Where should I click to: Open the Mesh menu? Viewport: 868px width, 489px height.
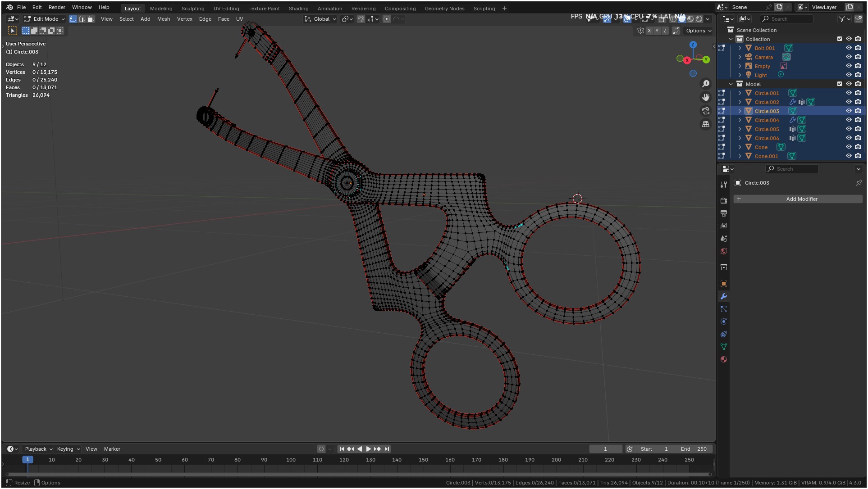click(163, 19)
